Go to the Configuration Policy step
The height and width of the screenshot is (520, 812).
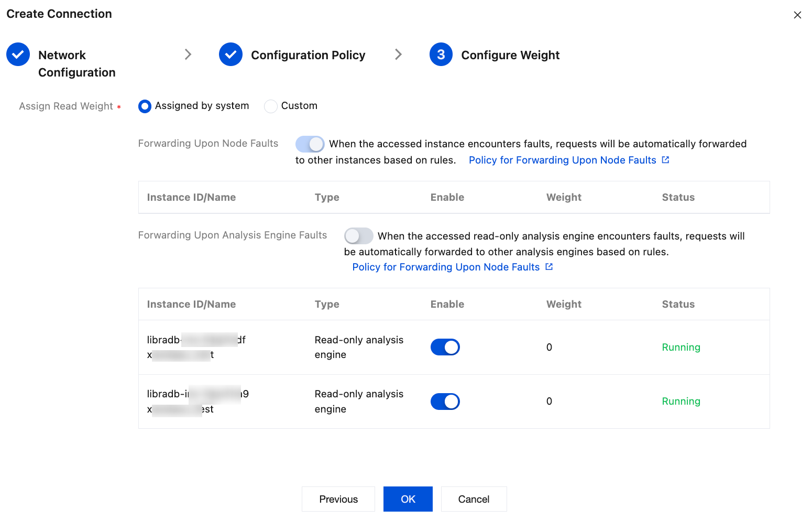coord(308,55)
